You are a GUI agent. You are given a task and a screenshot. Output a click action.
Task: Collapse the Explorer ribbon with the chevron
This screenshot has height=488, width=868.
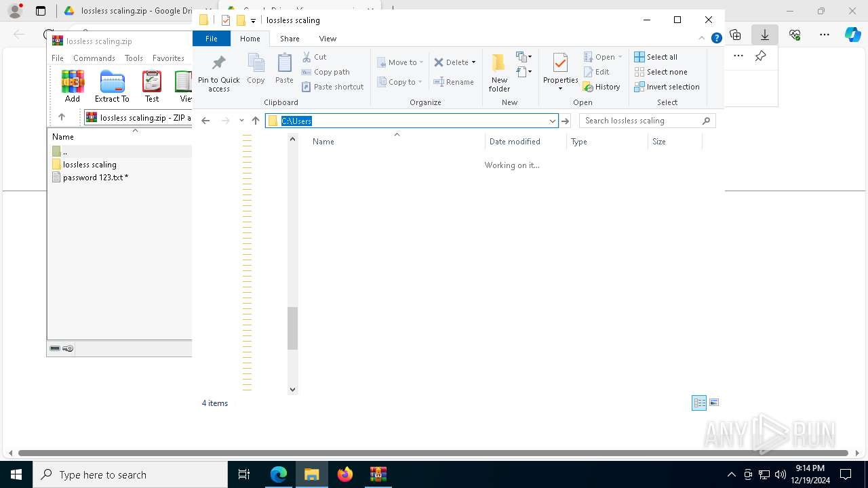click(x=702, y=39)
